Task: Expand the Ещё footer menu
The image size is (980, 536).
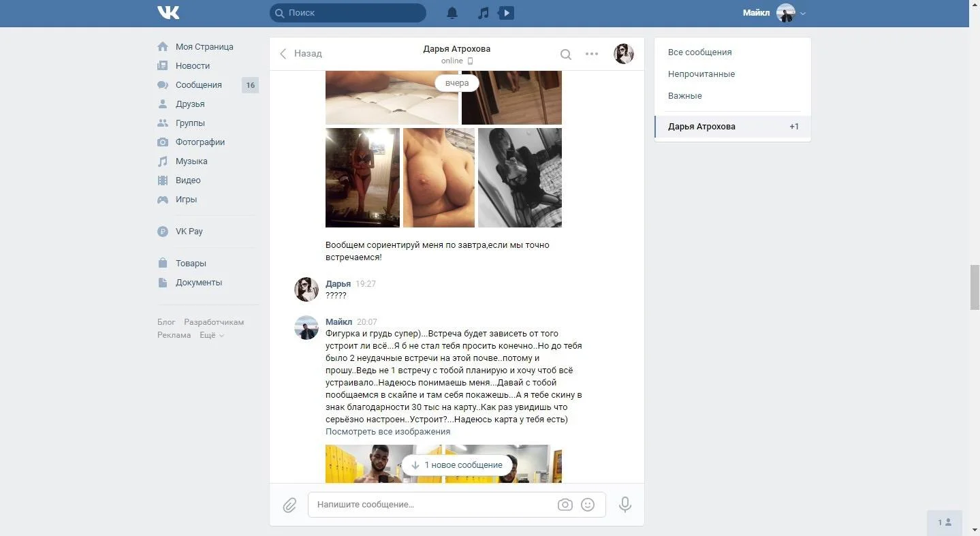Action: click(211, 335)
